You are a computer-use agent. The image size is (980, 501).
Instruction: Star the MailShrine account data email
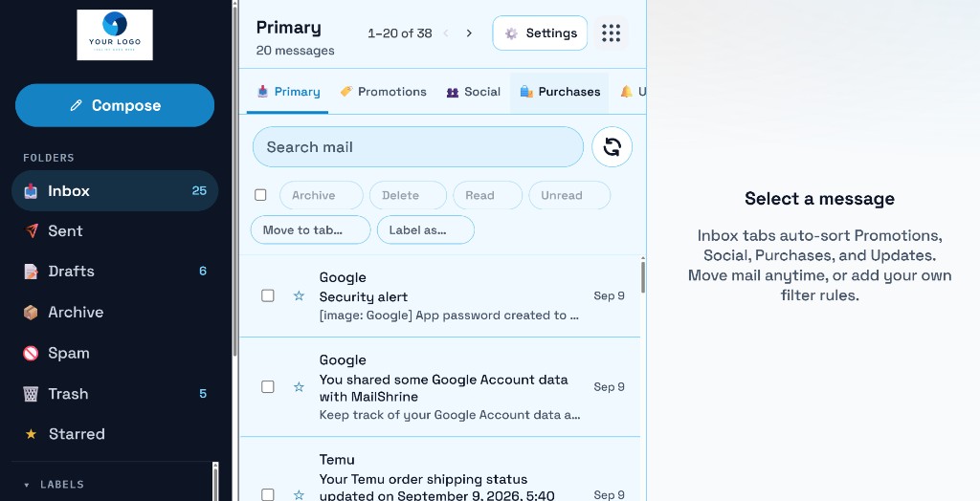tap(299, 386)
